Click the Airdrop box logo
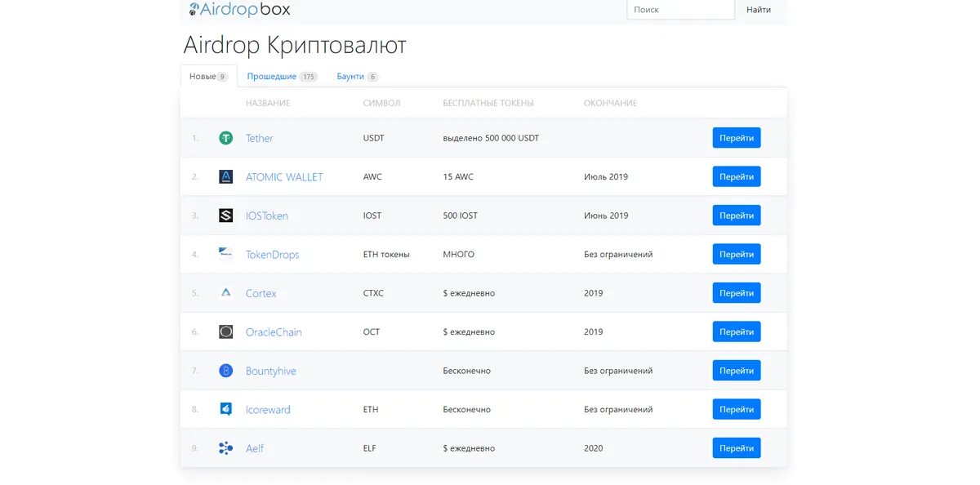Image resolution: width=980 pixels, height=485 pixels. [x=239, y=10]
